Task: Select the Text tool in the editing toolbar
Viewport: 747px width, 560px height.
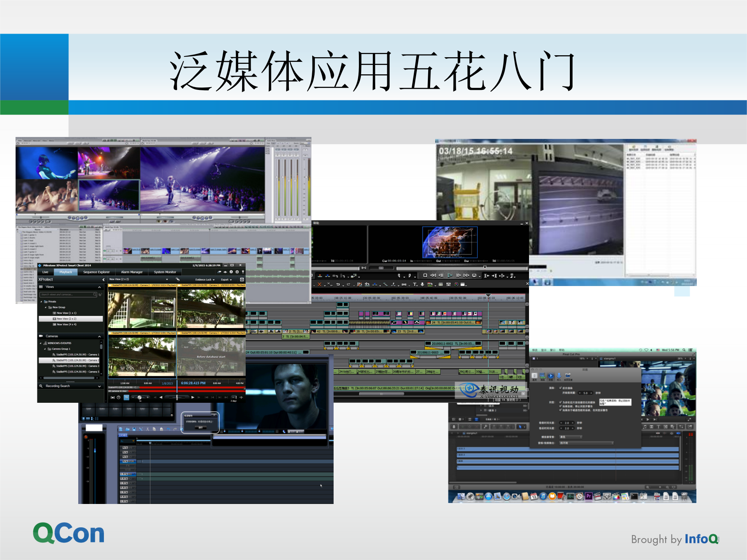Action: coord(414,284)
